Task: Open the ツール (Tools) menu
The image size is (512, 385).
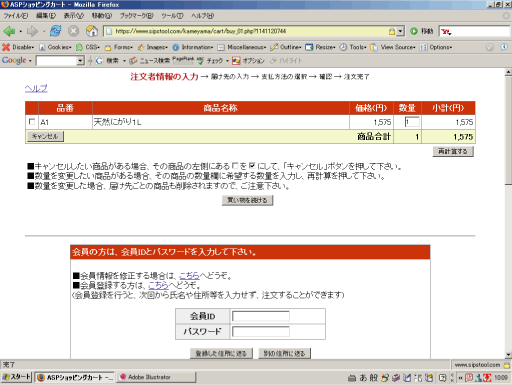Action: point(172,16)
